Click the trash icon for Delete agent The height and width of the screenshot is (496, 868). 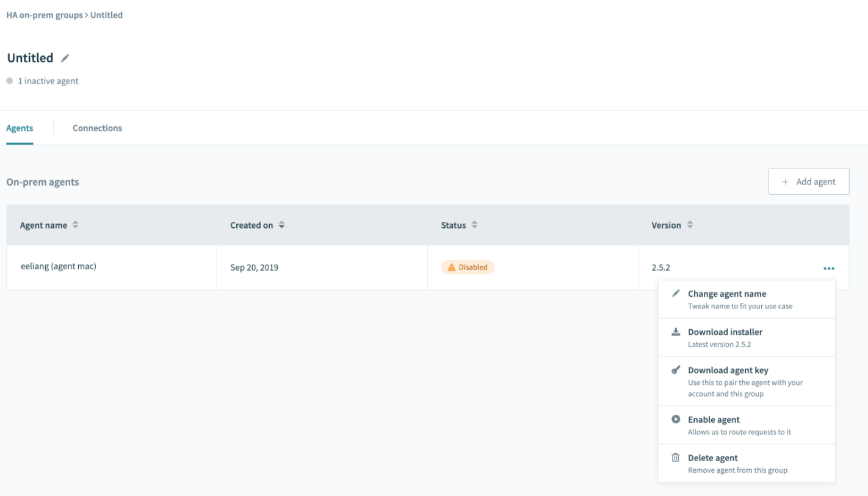(676, 458)
